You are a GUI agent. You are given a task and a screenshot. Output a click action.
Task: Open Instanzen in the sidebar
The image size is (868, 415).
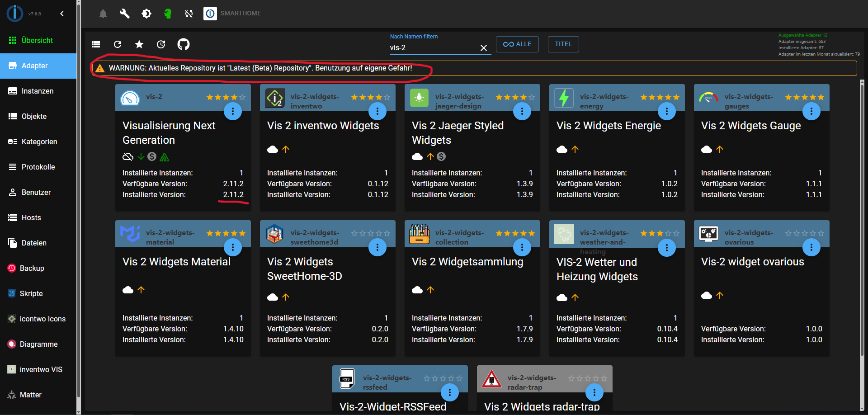click(38, 91)
